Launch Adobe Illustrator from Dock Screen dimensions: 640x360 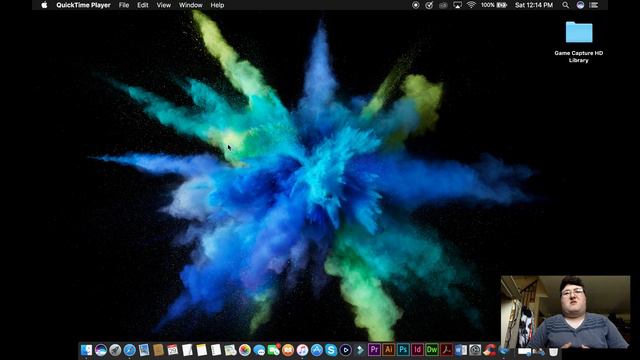[389, 350]
